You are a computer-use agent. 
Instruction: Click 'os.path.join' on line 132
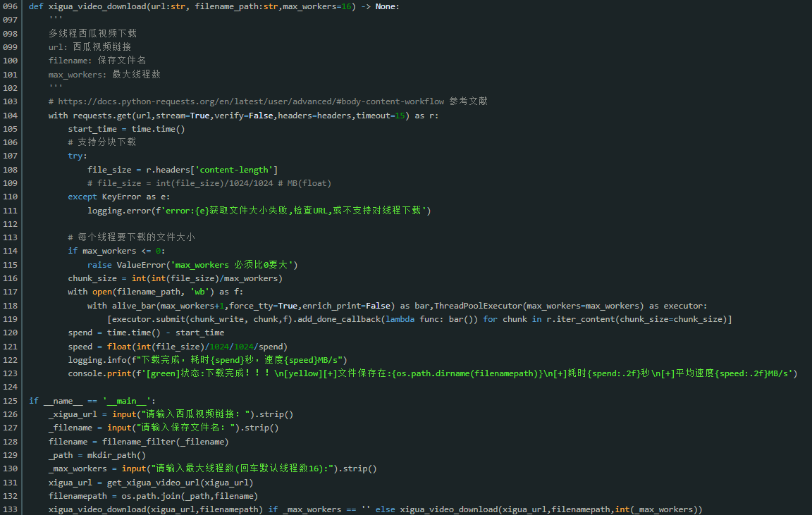click(x=151, y=497)
